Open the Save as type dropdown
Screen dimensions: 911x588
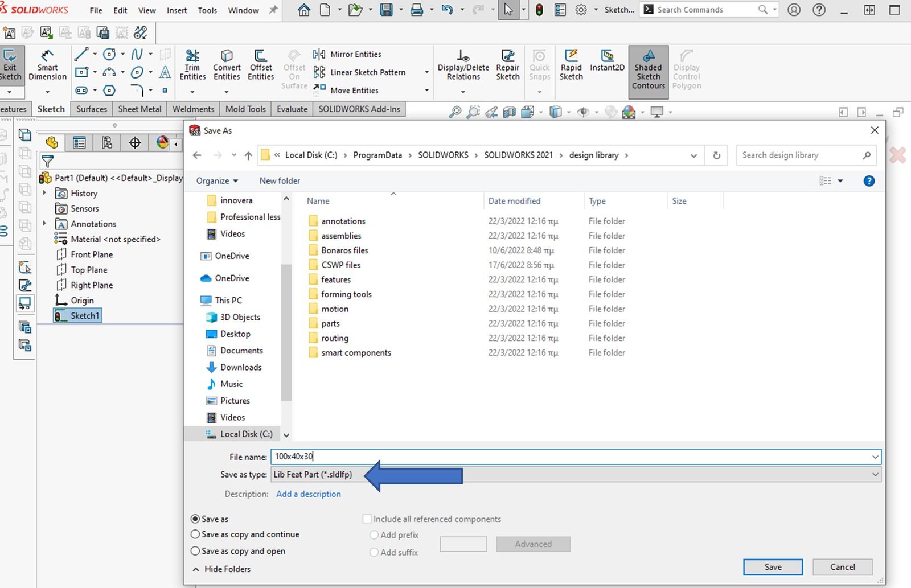[575, 475]
